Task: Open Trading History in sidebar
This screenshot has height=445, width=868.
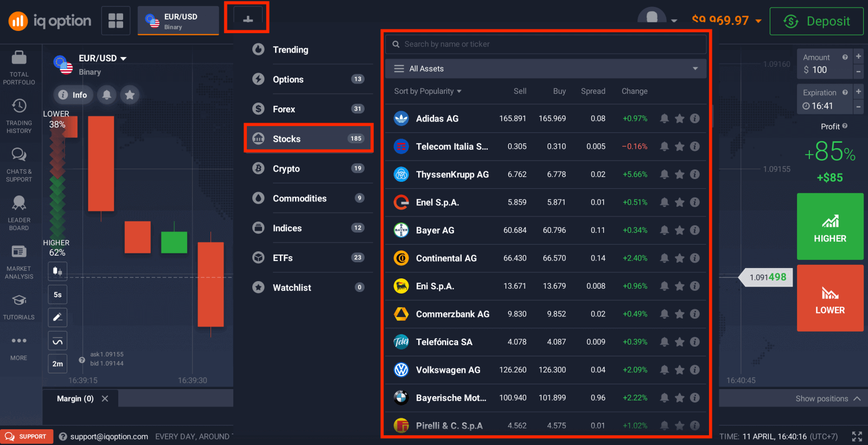Action: point(19,116)
